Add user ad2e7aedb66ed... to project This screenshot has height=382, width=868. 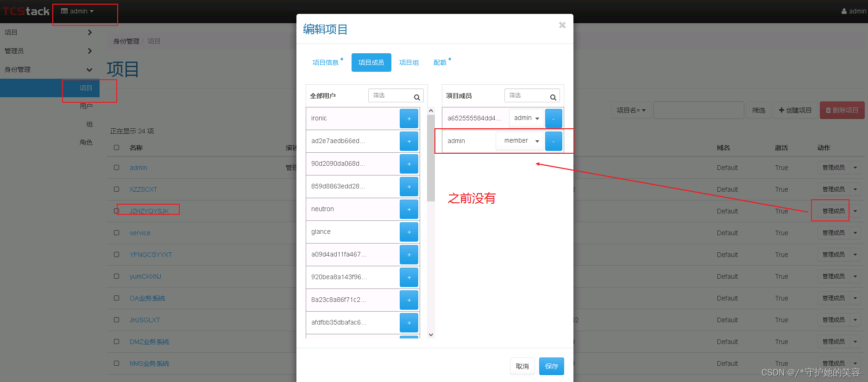409,141
